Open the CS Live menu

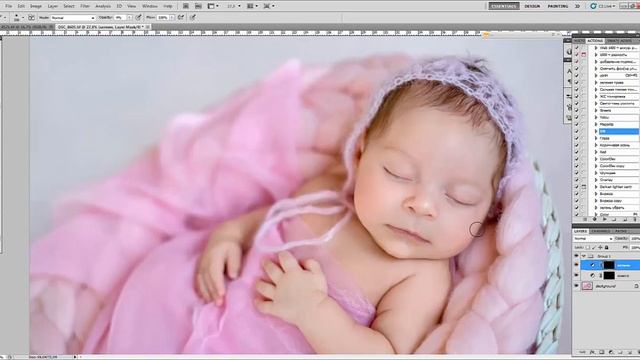604,6
